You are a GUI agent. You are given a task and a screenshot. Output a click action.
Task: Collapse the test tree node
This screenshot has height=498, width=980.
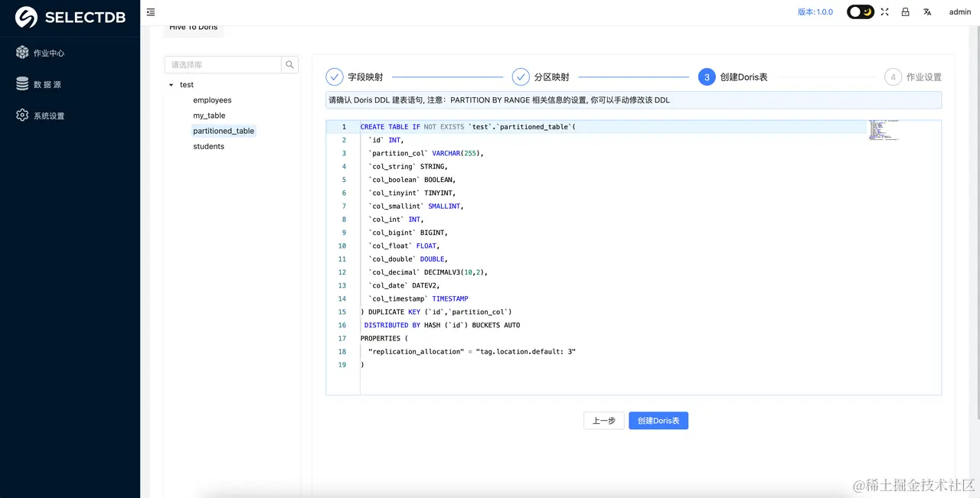click(171, 85)
